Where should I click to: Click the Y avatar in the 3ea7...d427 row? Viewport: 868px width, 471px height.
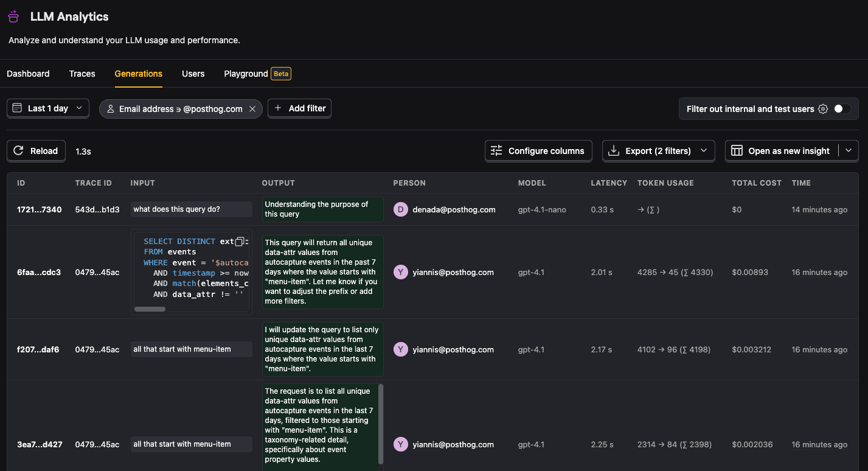pyautogui.click(x=400, y=444)
